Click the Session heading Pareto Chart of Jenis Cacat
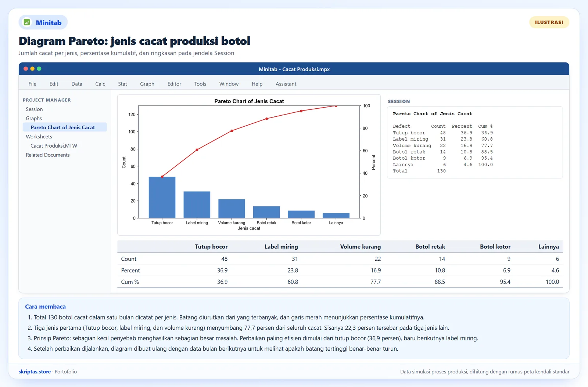 point(433,114)
